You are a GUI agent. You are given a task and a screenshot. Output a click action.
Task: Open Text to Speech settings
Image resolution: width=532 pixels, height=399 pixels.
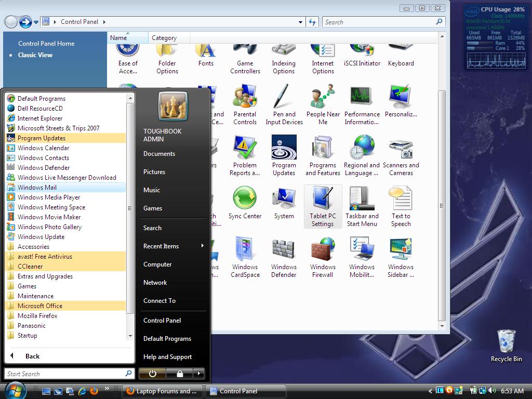point(401,207)
